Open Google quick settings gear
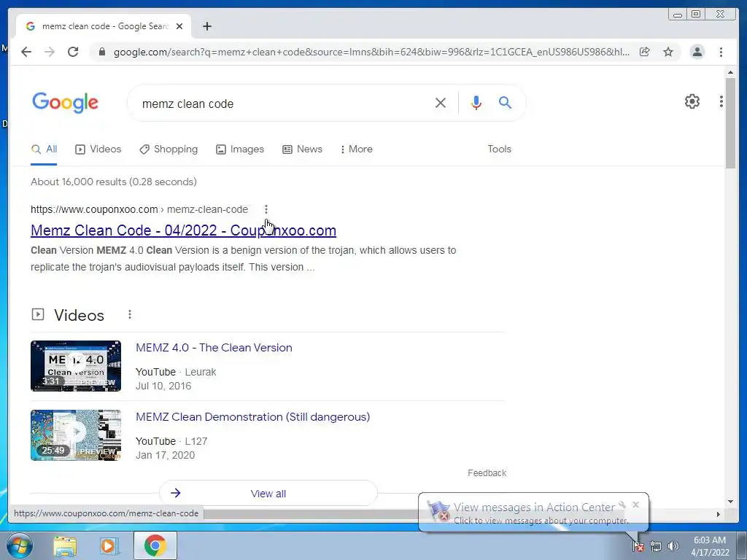 (692, 101)
